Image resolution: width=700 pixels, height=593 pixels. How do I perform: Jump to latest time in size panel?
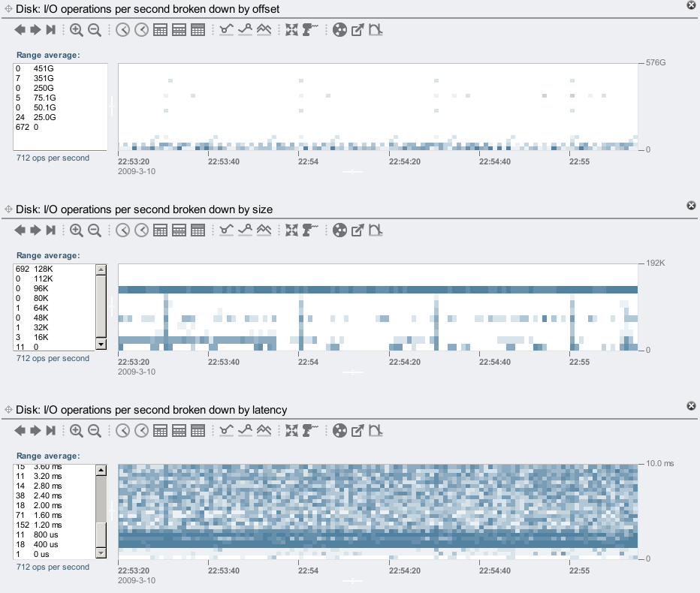click(x=50, y=230)
